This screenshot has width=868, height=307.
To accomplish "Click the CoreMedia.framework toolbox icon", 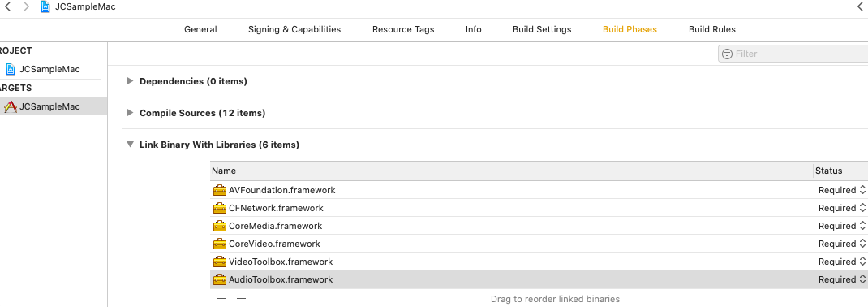I will tap(220, 226).
